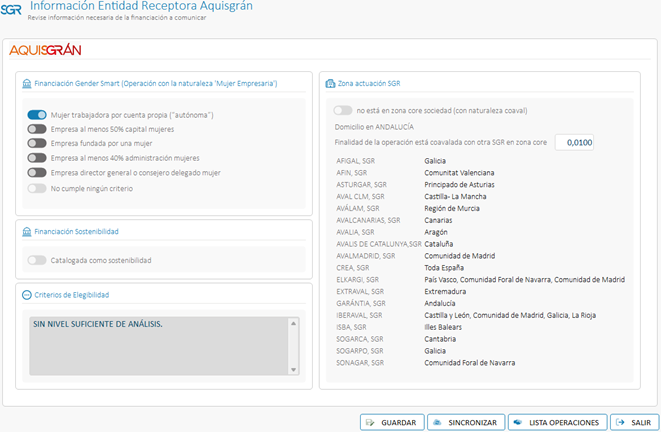Image resolution: width=661 pixels, height=432 pixels.
Task: Turn on Empresa al menos 40% administración mujeres
Action: pyautogui.click(x=37, y=158)
